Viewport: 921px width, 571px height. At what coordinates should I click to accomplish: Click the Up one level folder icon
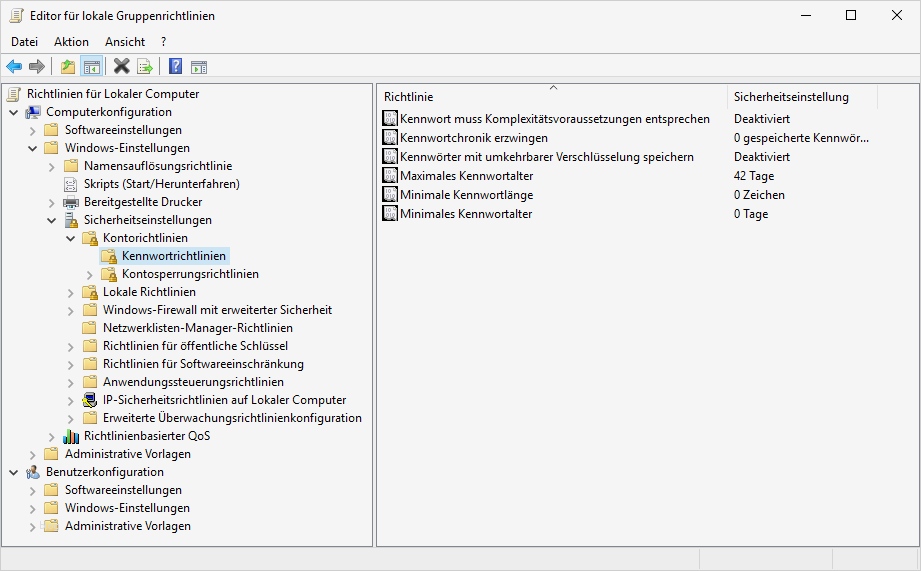tap(68, 67)
